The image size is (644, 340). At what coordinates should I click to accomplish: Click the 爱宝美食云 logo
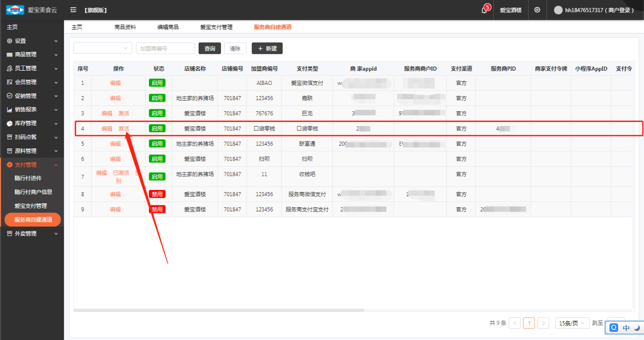tap(15, 10)
